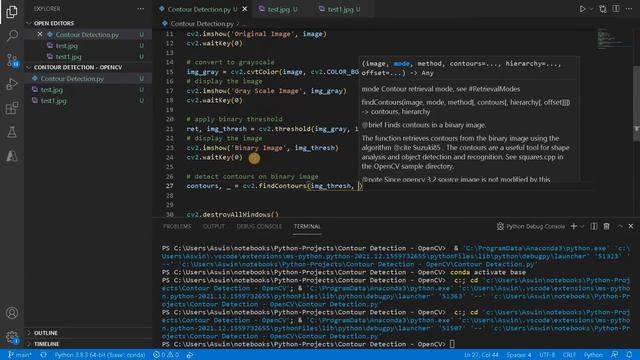Screen dimensions: 640x360
Task: Open the Extensions view icon
Action: click(x=12, y=108)
